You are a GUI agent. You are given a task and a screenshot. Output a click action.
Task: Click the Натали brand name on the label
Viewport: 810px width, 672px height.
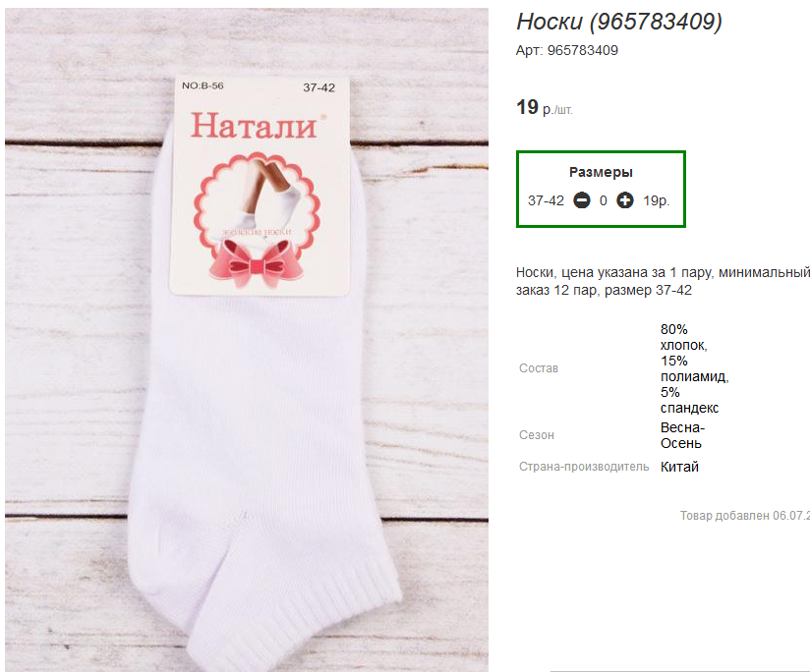pyautogui.click(x=253, y=126)
